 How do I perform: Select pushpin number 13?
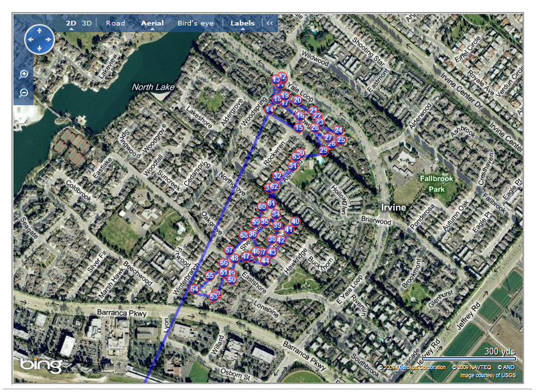coord(275,80)
